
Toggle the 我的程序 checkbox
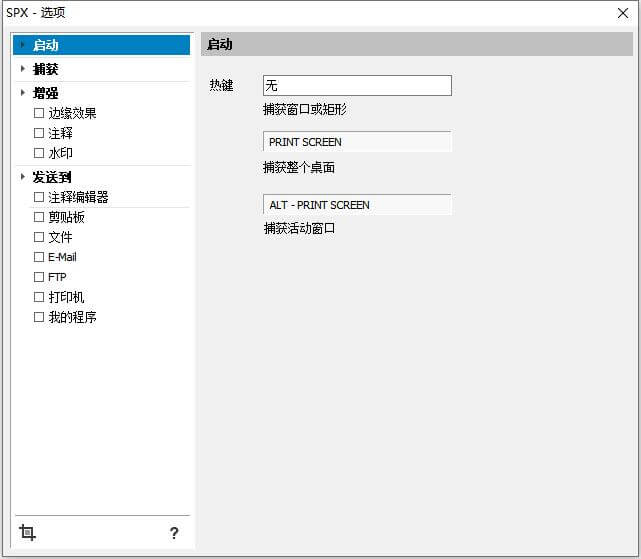(39, 317)
